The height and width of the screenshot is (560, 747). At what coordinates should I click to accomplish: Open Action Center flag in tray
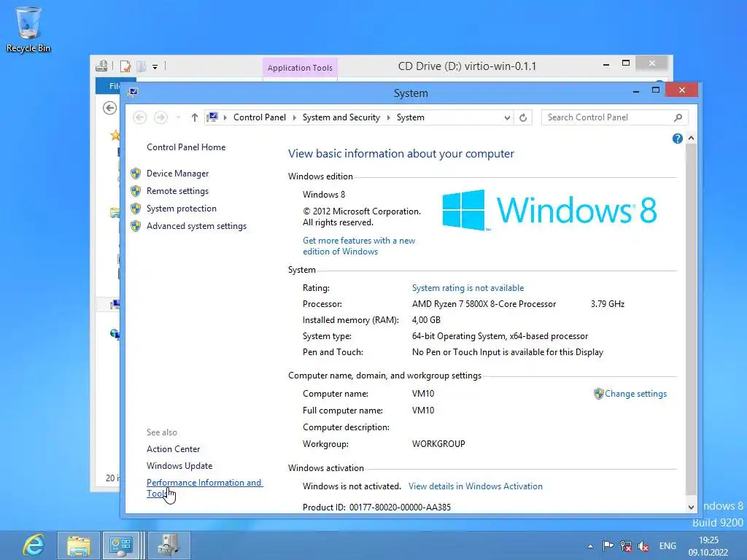(608, 546)
